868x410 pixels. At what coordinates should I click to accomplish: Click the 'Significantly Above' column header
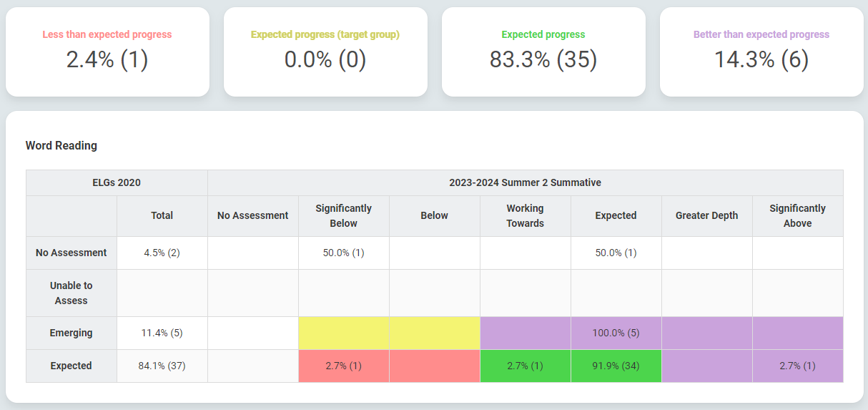click(797, 215)
